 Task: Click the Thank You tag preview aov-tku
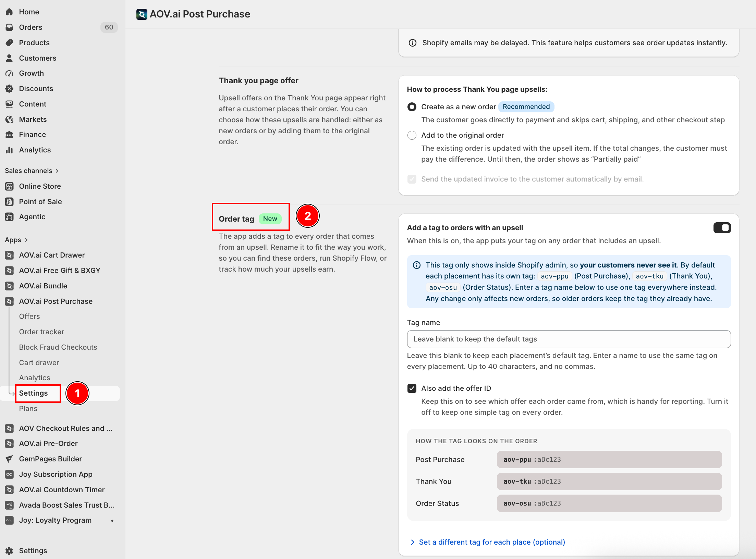609,482
